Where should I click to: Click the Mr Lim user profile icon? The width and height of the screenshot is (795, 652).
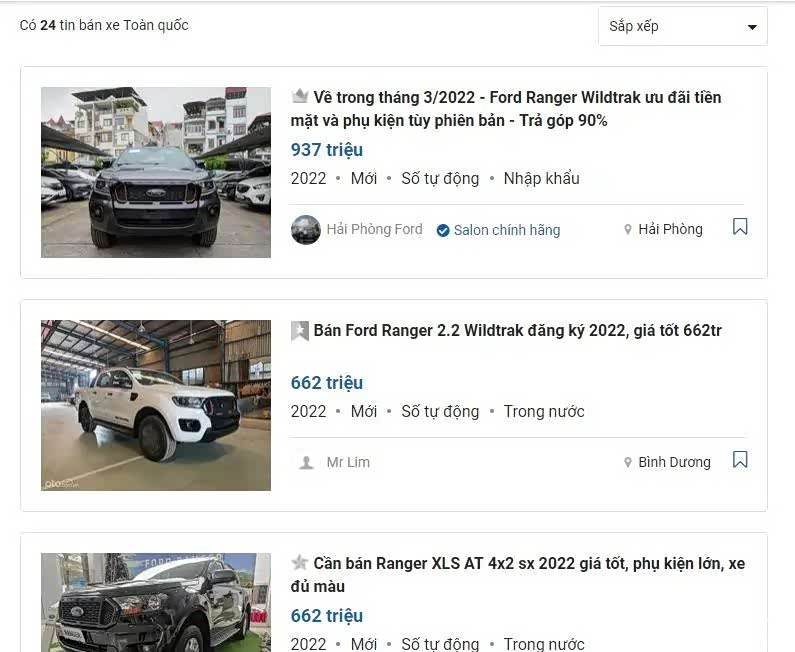pos(306,462)
